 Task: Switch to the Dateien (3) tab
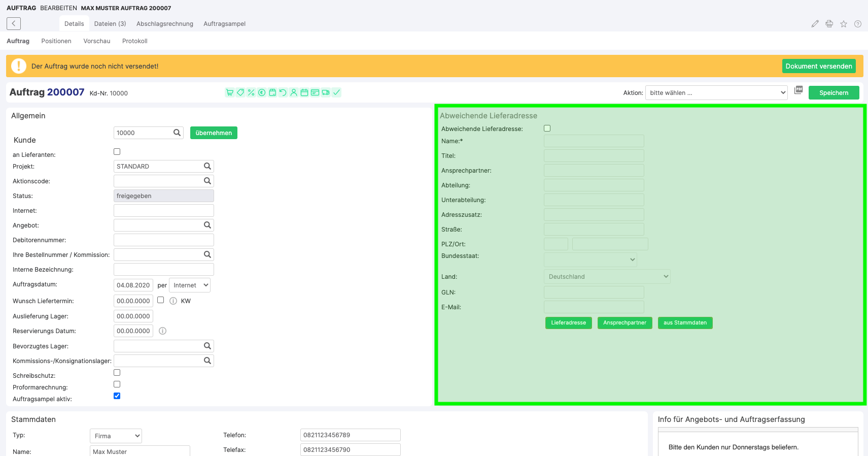pos(110,24)
